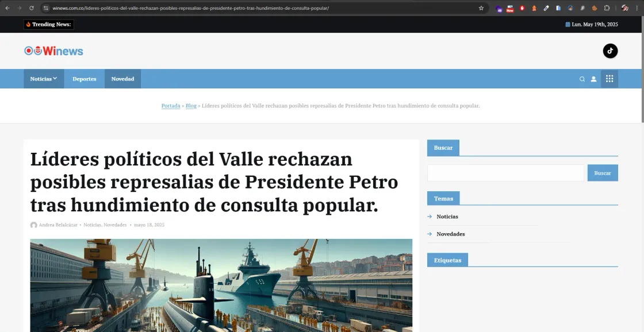Open site search magnifier icon in navbar
This screenshot has width=644, height=332.
click(x=582, y=79)
